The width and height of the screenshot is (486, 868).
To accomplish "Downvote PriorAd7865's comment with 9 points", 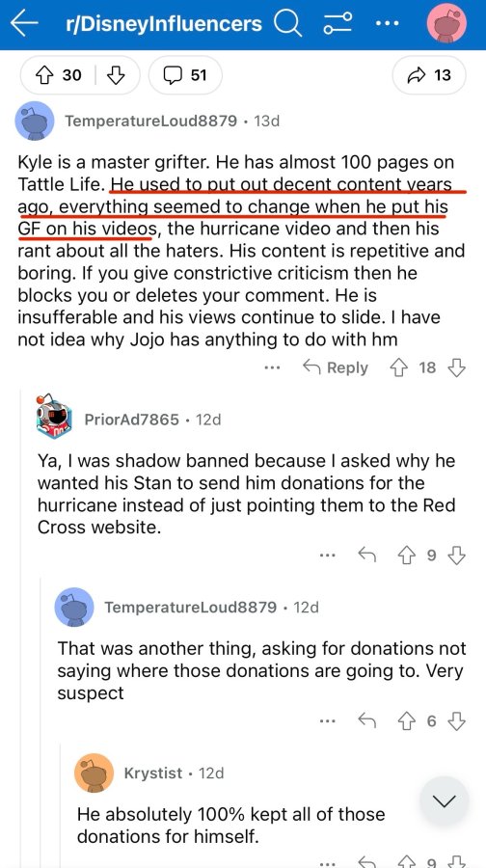I will tap(456, 556).
